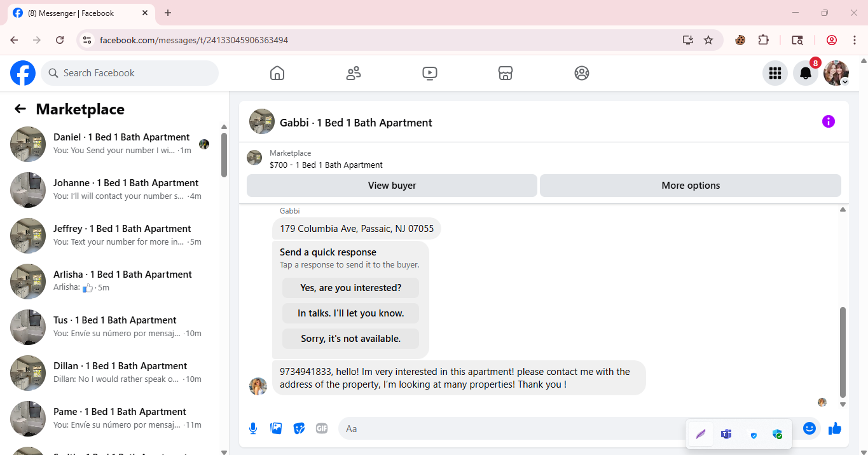Open the Video (Watch) icon

[429, 73]
